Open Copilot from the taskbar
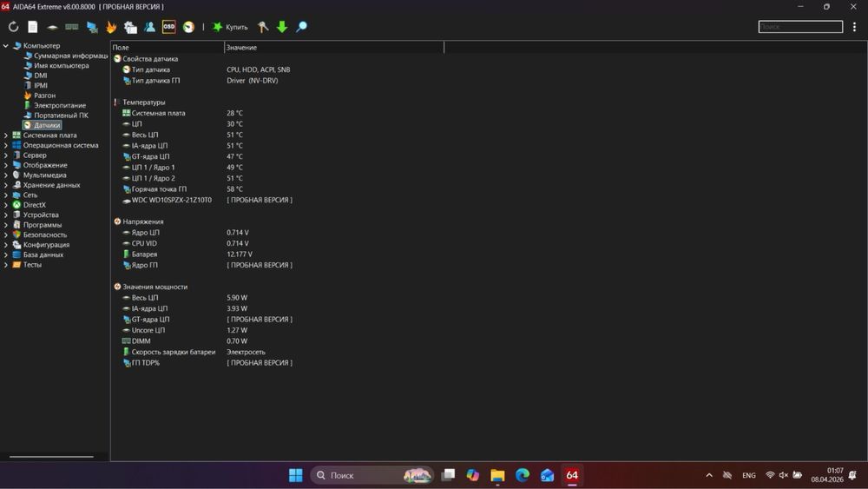Screen dimensions: 868x489 [x=472, y=475]
